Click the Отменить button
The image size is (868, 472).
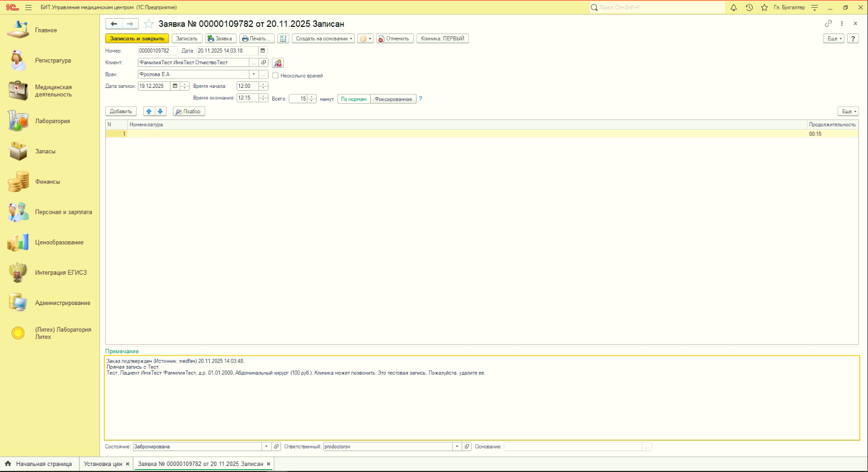[x=394, y=38]
